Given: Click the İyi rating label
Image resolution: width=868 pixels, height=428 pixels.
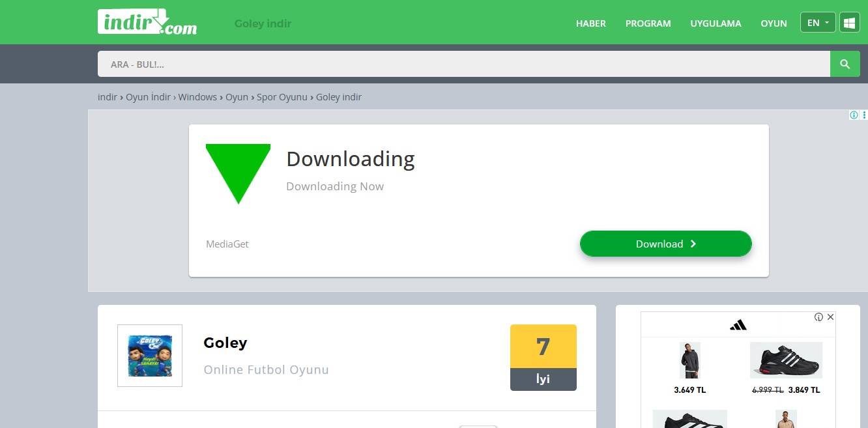Looking at the screenshot, I should (x=543, y=379).
